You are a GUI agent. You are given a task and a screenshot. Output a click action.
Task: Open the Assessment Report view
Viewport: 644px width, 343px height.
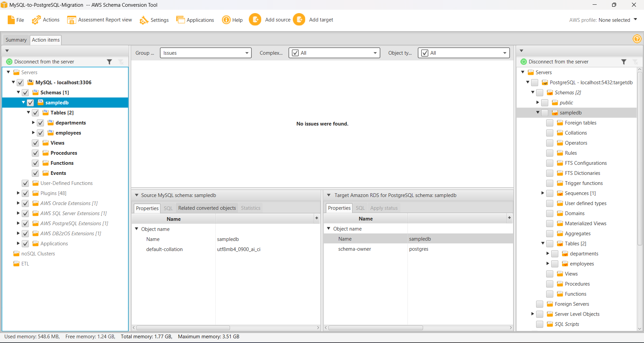(99, 19)
